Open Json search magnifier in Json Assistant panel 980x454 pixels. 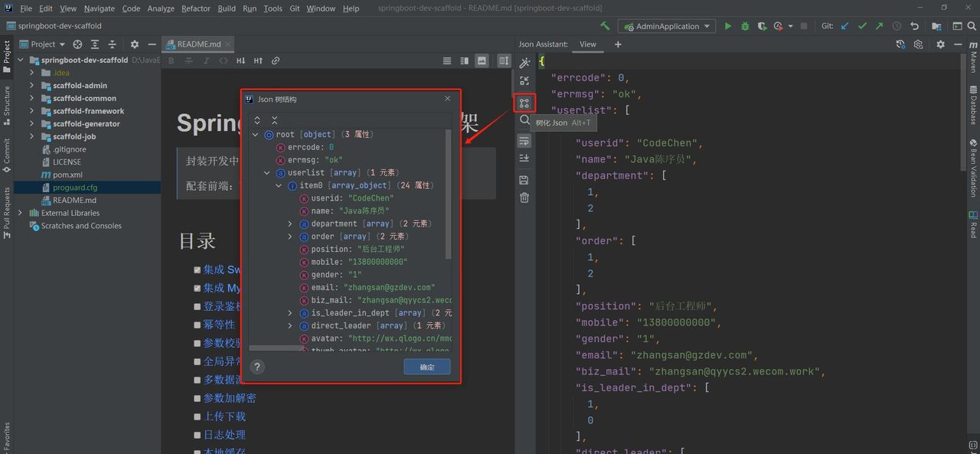pyautogui.click(x=524, y=121)
